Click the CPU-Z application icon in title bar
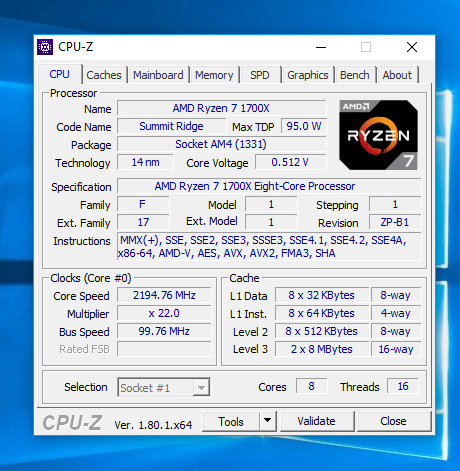The image size is (460, 471). pos(45,47)
